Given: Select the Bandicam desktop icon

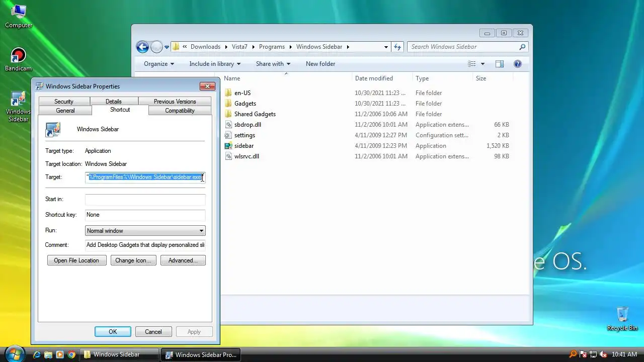Looking at the screenshot, I should [18, 59].
